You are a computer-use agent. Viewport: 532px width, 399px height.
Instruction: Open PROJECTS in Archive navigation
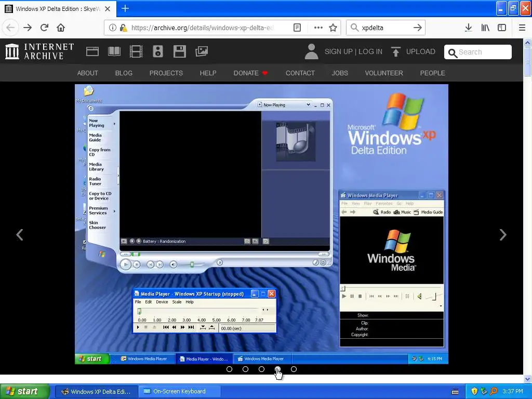coord(166,73)
